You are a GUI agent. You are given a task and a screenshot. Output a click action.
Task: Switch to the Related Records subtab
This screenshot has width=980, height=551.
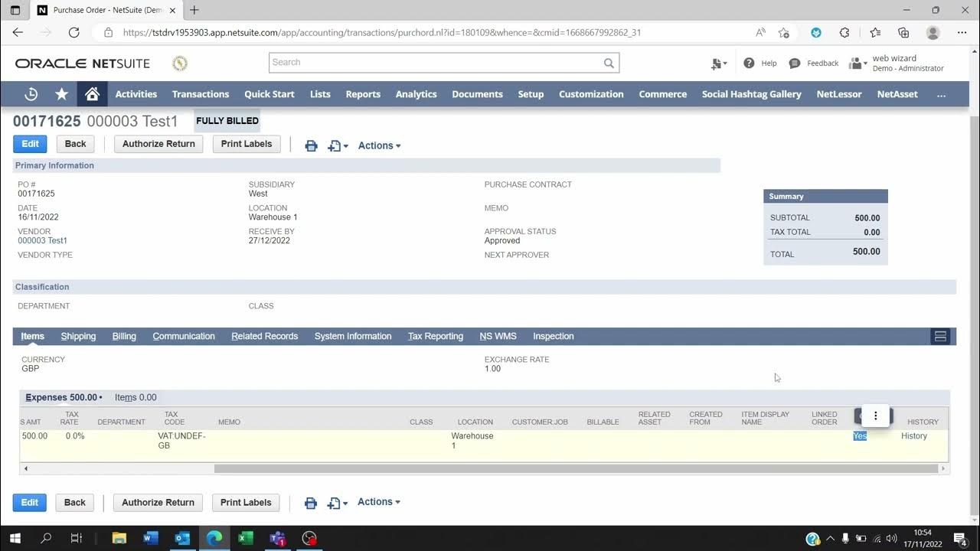pos(265,336)
